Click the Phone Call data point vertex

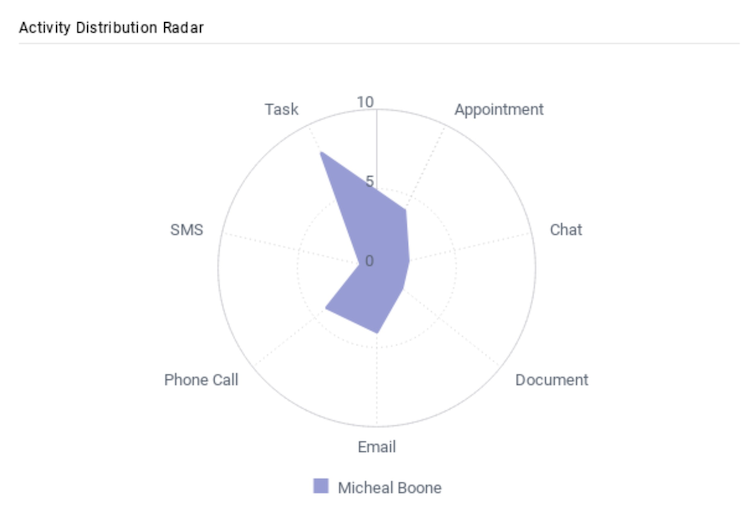[x=326, y=307]
